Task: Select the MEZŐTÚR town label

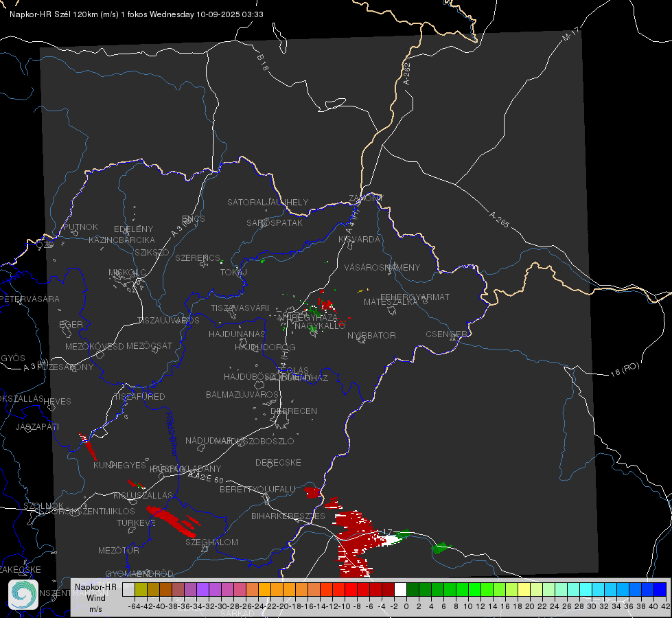Action: click(119, 551)
